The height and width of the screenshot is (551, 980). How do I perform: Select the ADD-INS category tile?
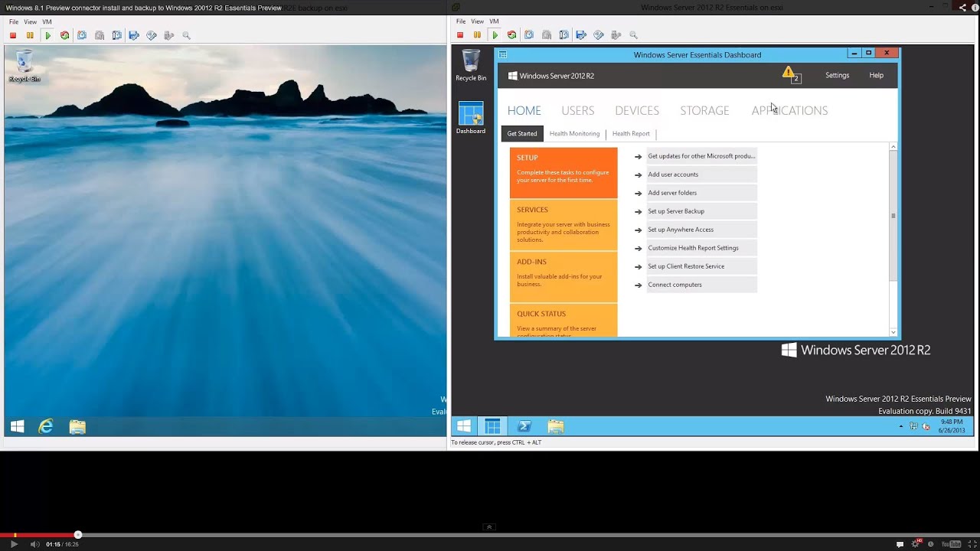tap(563, 276)
